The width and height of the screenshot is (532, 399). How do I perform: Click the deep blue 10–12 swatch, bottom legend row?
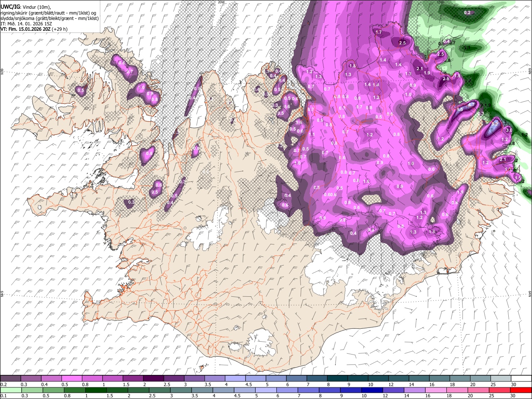pyautogui.click(x=372, y=390)
